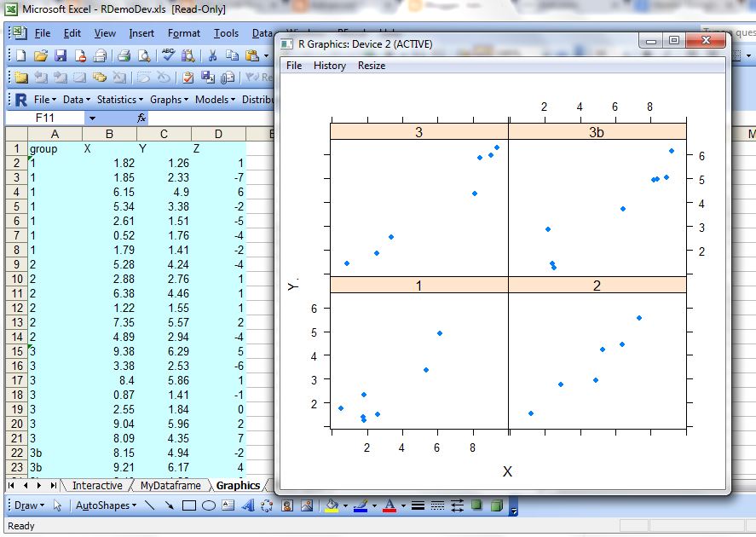
Task: Insert Clip Art icon
Action: point(287,505)
